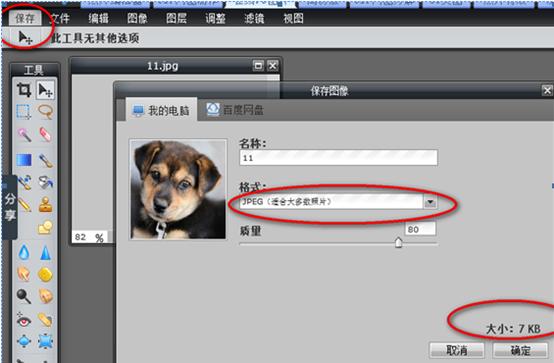This screenshot has width=554, height=363.
Task: Click the puppy preview thumbnail
Action: (x=178, y=189)
